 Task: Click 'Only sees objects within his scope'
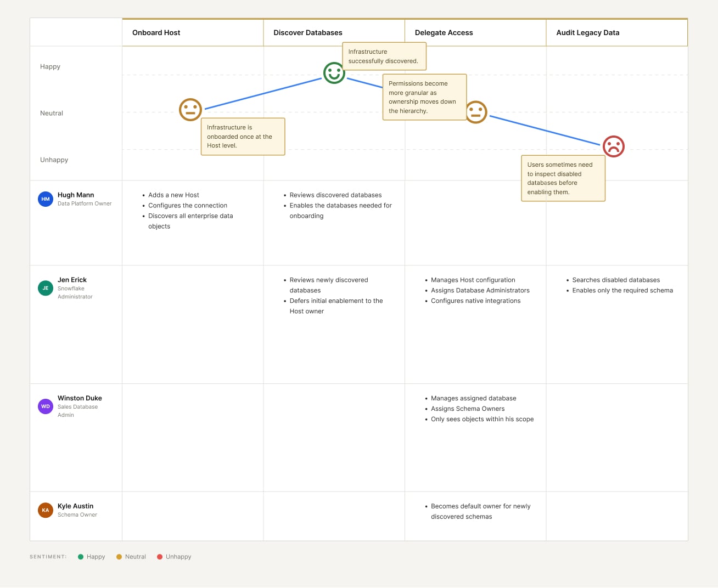point(482,419)
